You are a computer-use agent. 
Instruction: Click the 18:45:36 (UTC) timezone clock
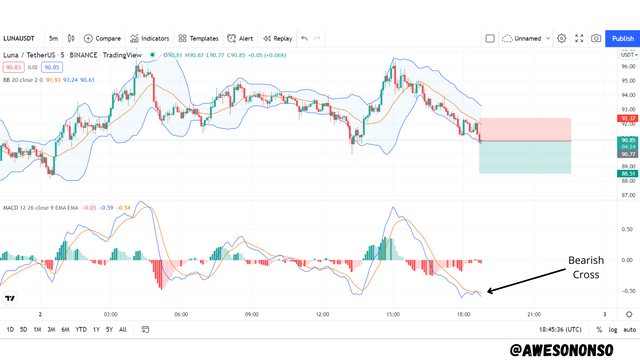(560, 329)
